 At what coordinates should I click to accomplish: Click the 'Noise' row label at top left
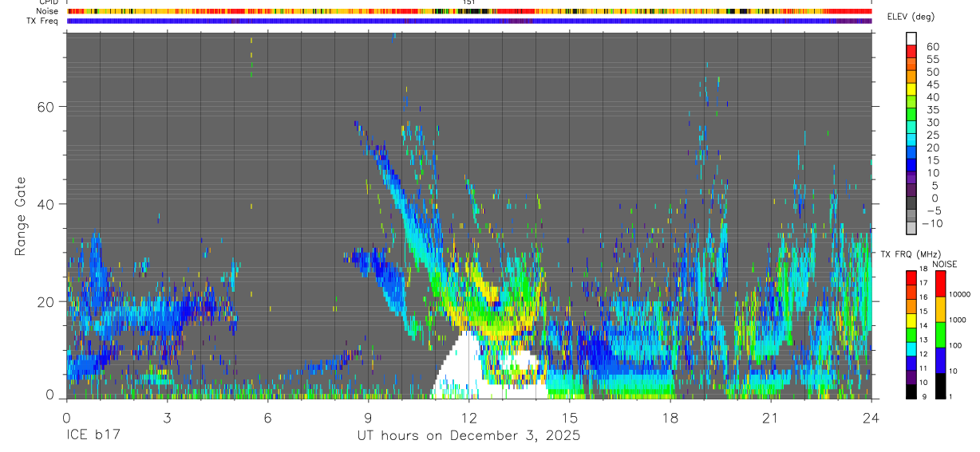click(47, 11)
